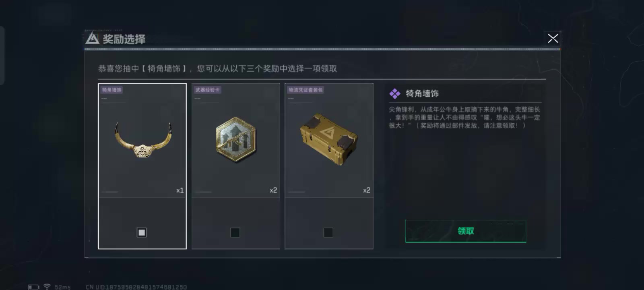This screenshot has height=290, width=644.
Task: Click the green 领取 claim button
Action: (466, 231)
